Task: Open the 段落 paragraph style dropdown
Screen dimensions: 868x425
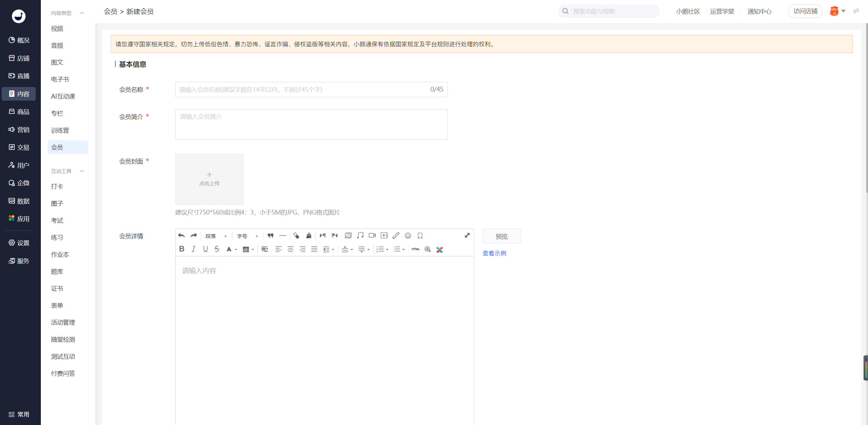Action: pos(216,236)
